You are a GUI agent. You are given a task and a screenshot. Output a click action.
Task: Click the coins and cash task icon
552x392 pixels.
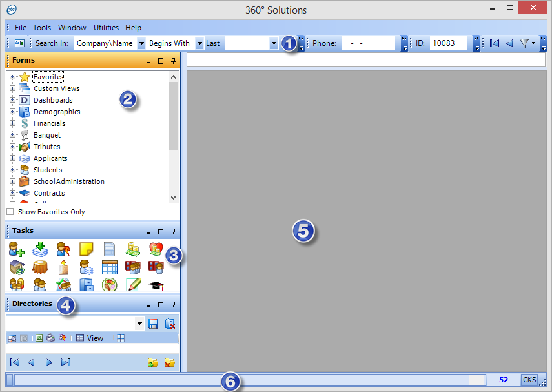[x=133, y=249]
